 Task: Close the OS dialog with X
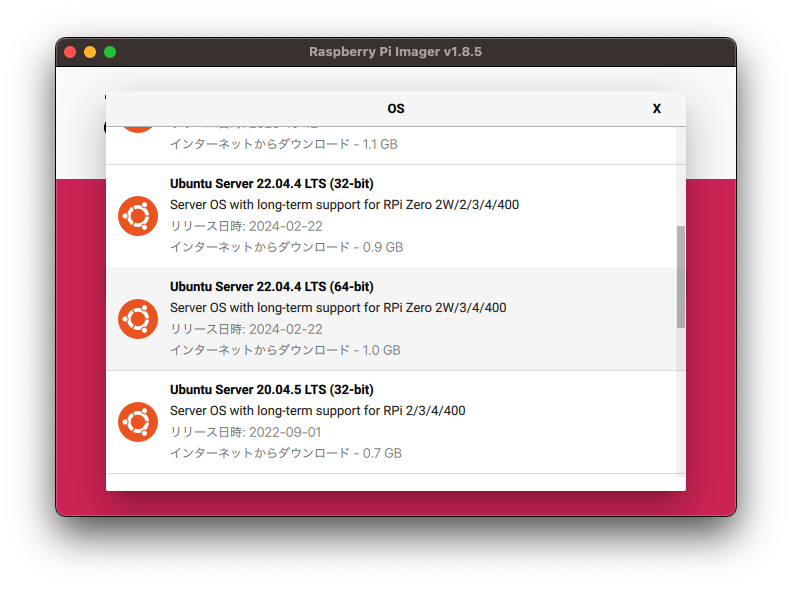[657, 109]
